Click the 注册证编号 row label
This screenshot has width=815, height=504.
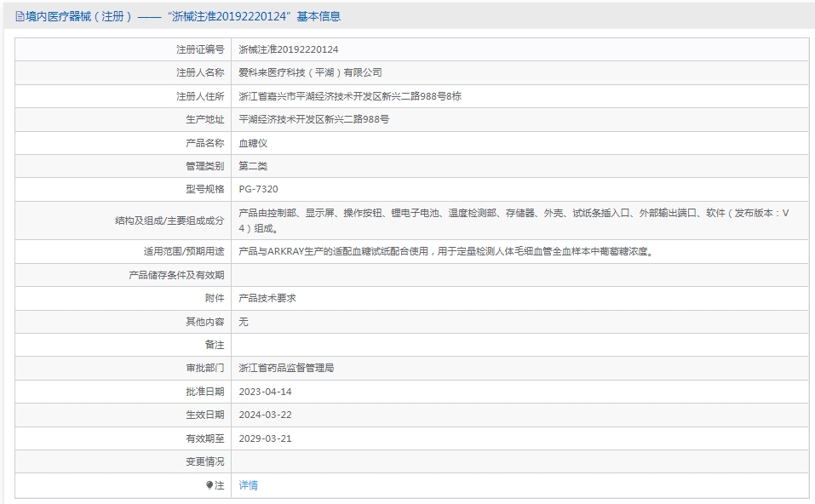(x=200, y=49)
